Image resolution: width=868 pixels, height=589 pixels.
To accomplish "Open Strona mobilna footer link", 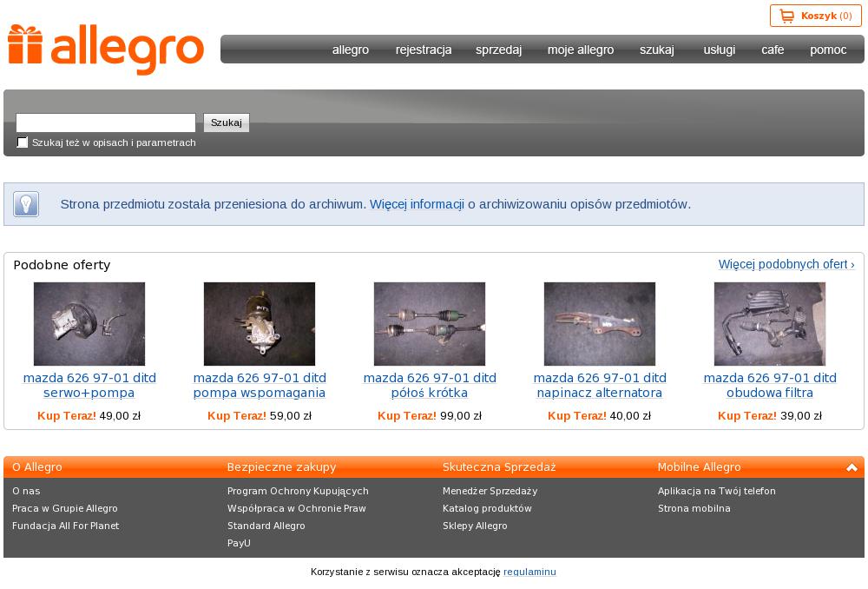I will [694, 508].
